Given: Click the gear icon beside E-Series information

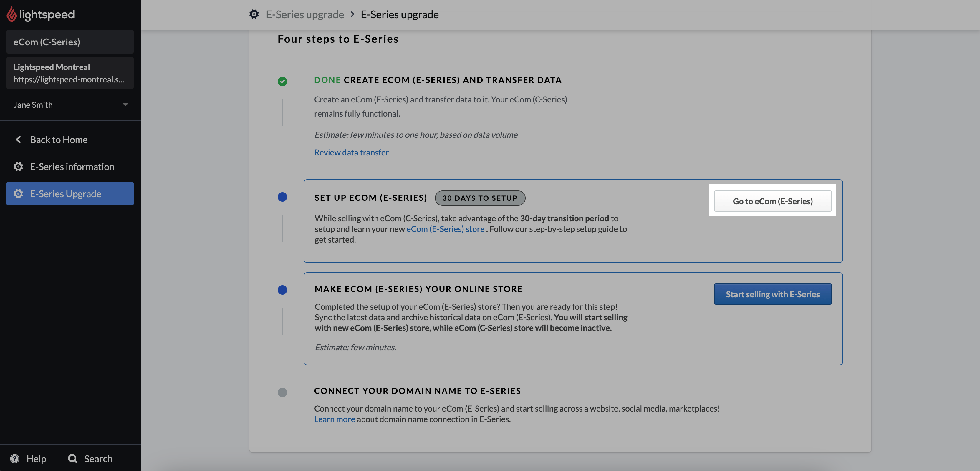Looking at the screenshot, I should 18,167.
